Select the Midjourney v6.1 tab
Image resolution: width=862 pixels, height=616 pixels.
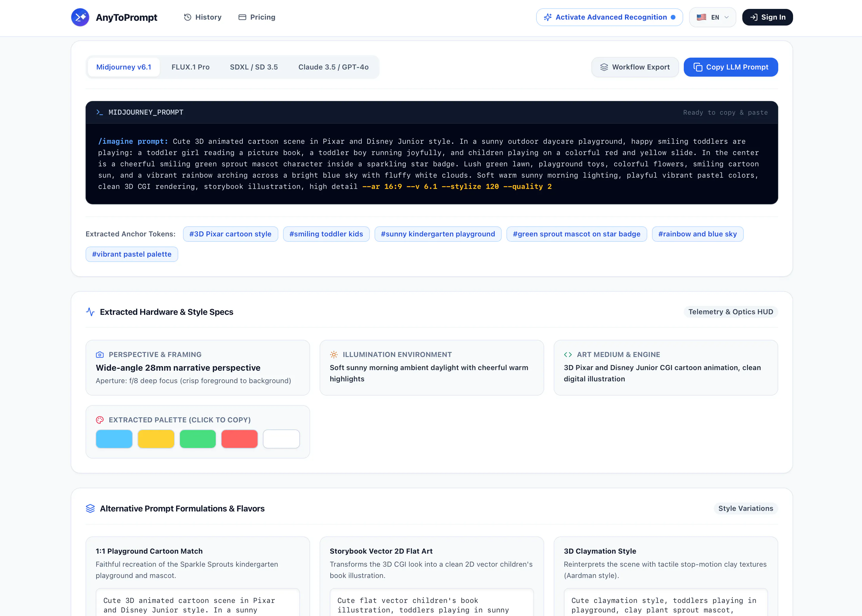click(124, 67)
